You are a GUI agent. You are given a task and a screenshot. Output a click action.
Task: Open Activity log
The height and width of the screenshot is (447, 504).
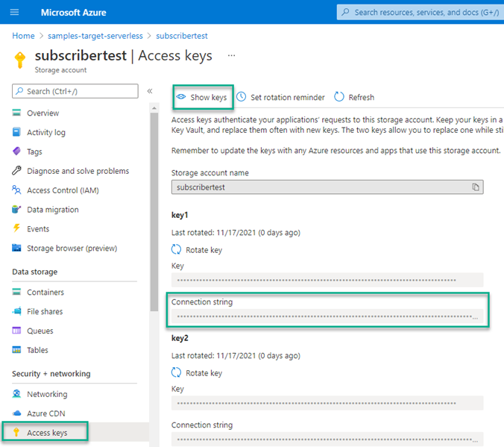pyautogui.click(x=46, y=132)
